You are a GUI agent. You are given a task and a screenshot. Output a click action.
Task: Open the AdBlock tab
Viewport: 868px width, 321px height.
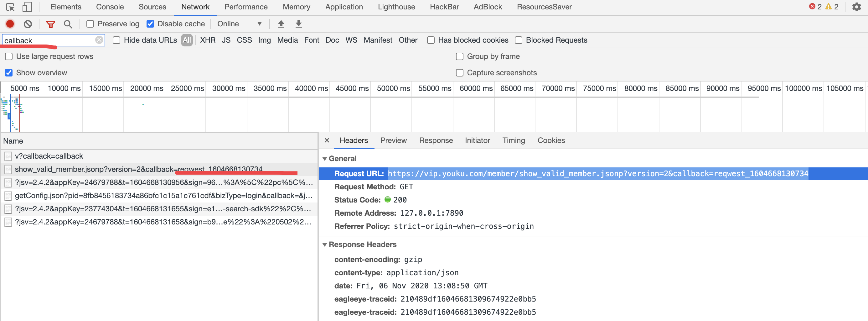[x=488, y=7]
